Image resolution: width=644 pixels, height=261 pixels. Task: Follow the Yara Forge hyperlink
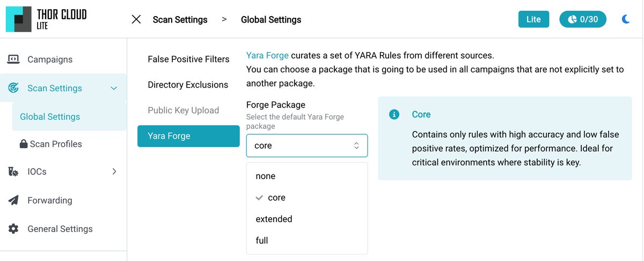[x=267, y=55]
